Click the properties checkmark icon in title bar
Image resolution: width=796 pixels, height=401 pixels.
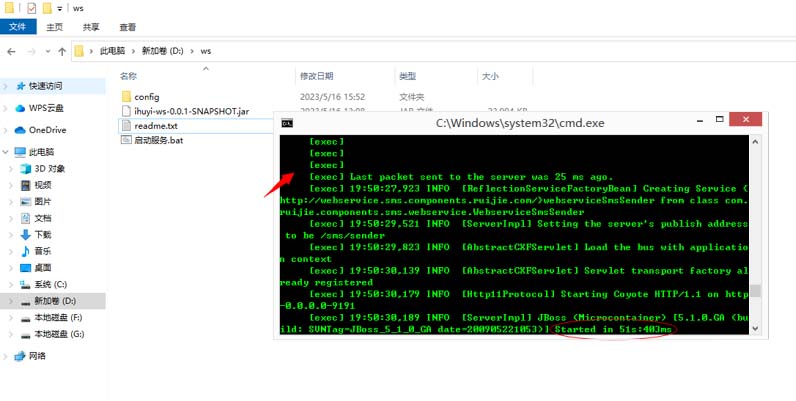tap(29, 8)
